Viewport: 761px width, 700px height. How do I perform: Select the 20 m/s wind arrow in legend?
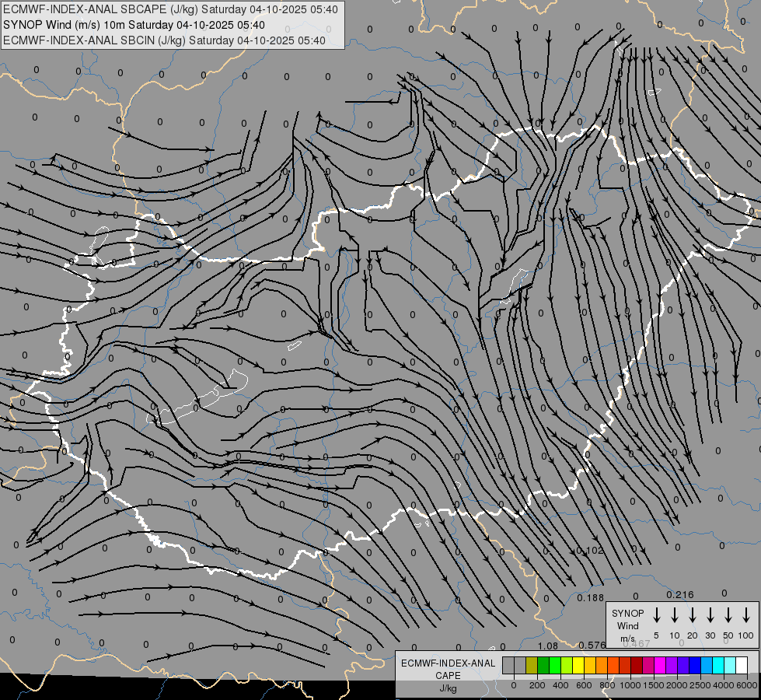click(x=692, y=615)
